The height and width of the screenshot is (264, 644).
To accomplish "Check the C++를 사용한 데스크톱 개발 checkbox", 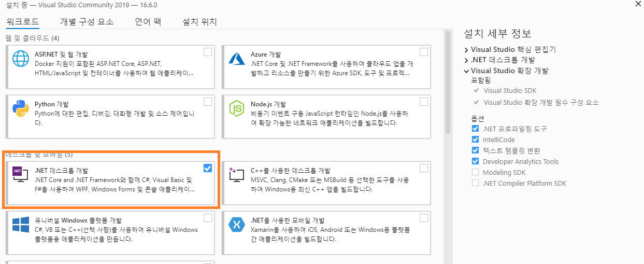I will pyautogui.click(x=424, y=168).
